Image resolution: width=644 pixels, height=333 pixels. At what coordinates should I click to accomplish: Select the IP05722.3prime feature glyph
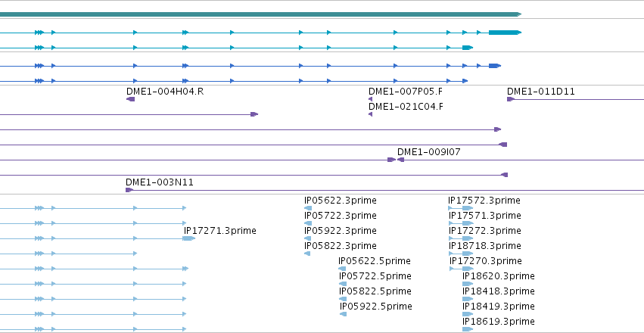(x=308, y=223)
